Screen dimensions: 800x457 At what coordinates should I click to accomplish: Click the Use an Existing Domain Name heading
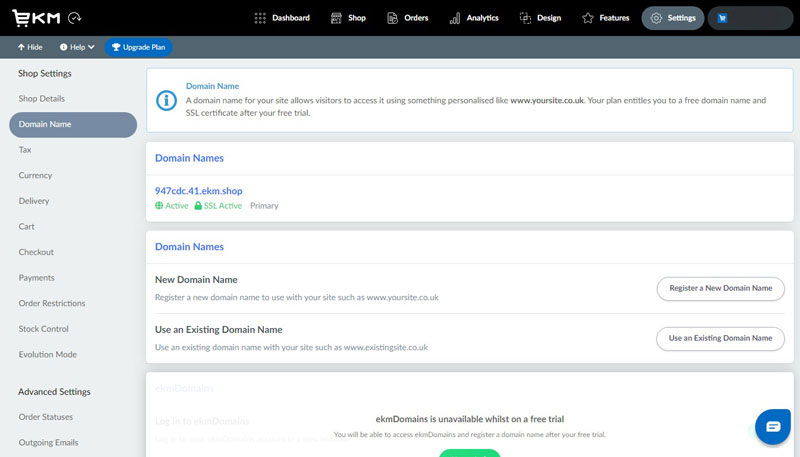(x=219, y=329)
